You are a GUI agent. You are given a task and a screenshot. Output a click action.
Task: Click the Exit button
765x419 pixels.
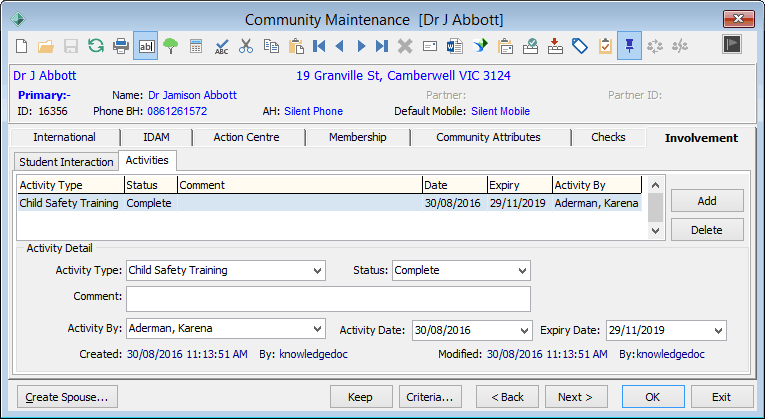(x=722, y=397)
